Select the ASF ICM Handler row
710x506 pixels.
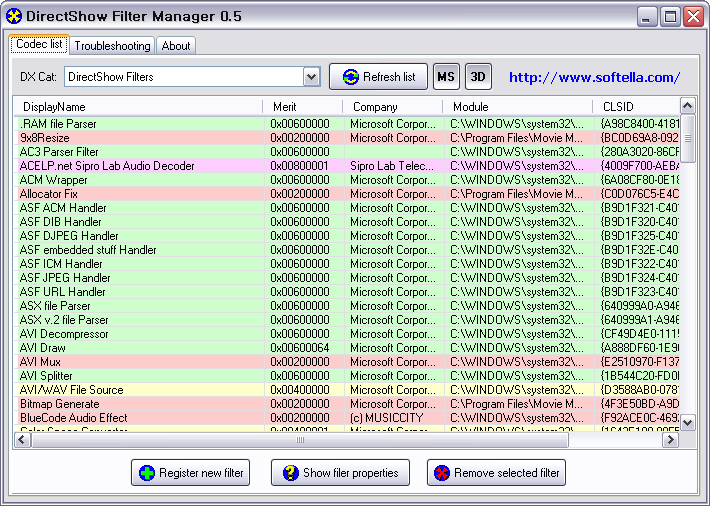(x=347, y=264)
